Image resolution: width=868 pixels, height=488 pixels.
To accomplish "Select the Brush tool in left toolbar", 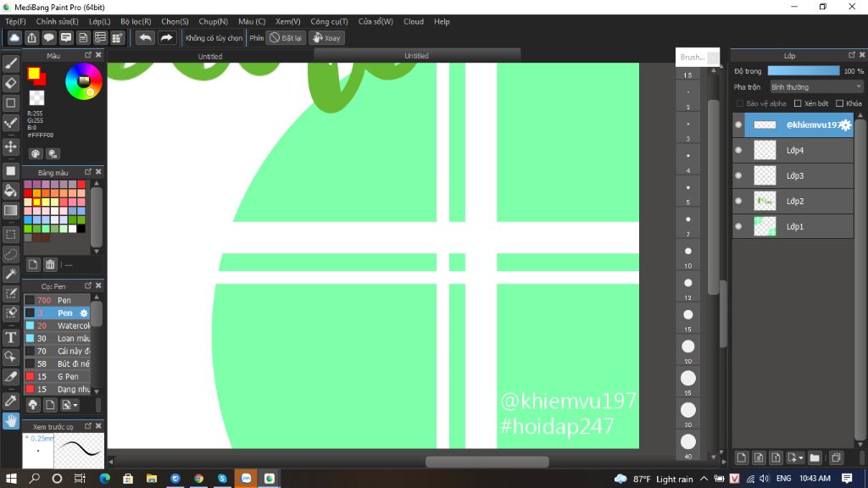I will pos(10,64).
